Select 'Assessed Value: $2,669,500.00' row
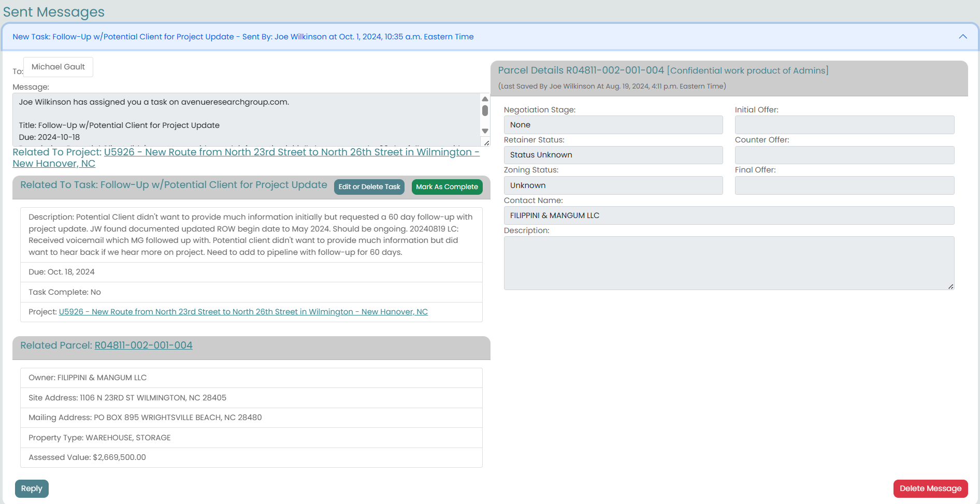The image size is (980, 504). (251, 457)
